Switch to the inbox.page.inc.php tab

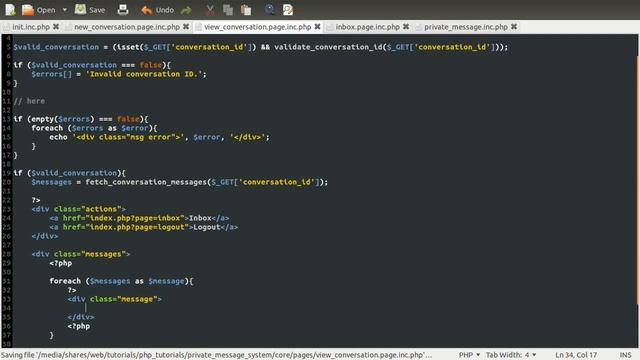coord(367,27)
